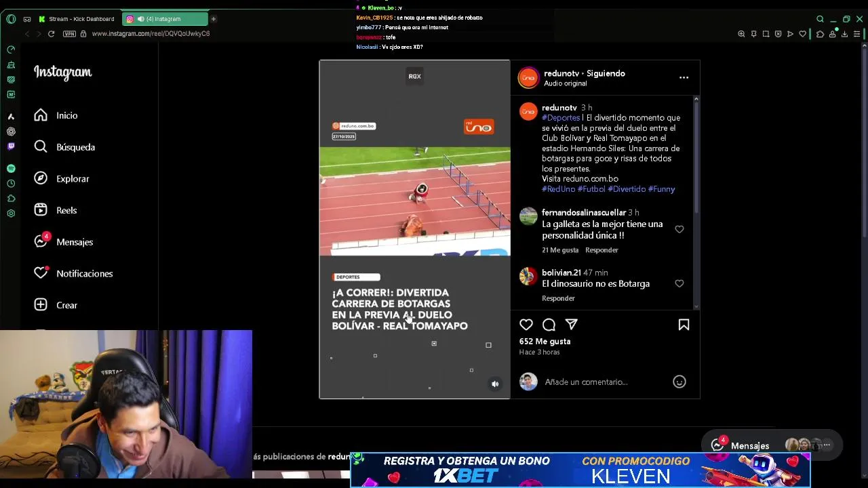Click the address bar URL

point(151,34)
